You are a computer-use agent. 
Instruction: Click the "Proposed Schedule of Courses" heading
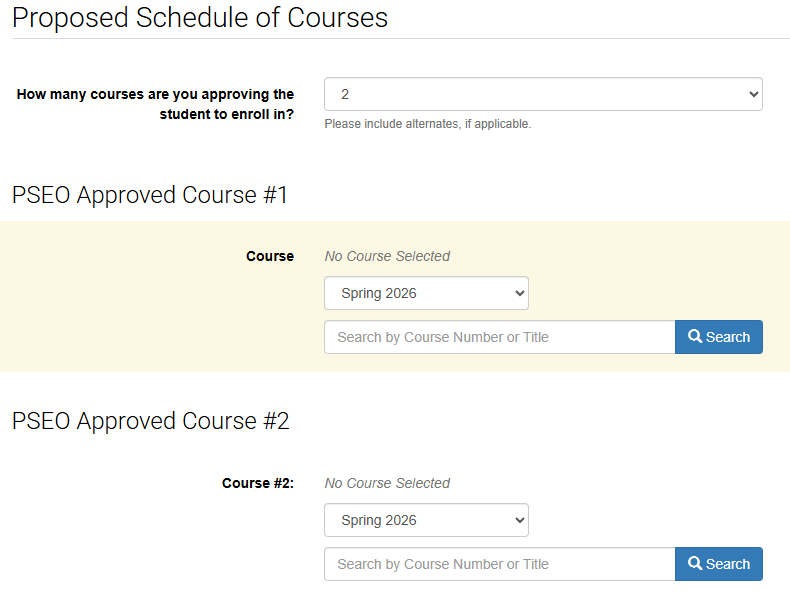tap(200, 18)
